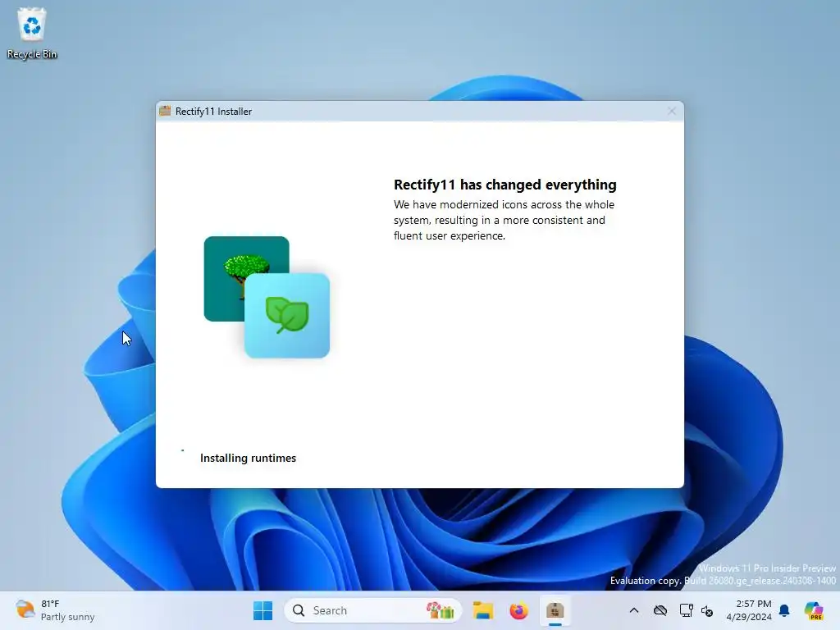Open the Windows Start menu
The image size is (840, 630).
click(x=262, y=610)
